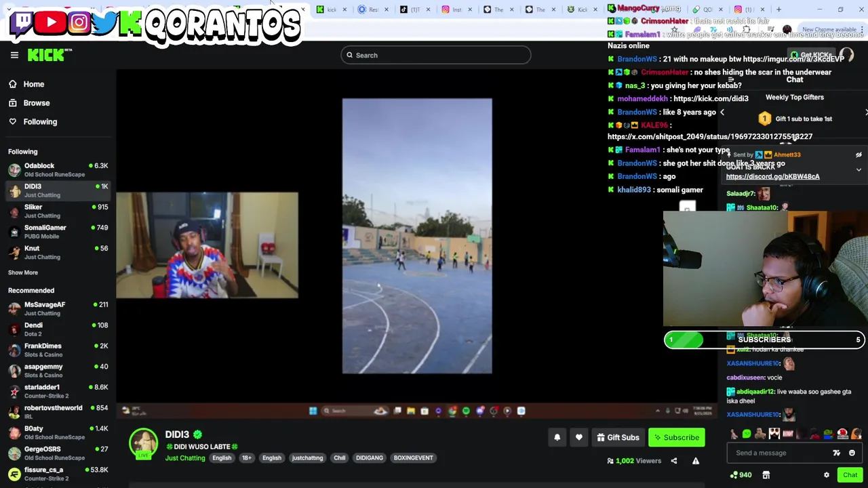Open the B0aty recommended channel
868x488 pixels.
point(58,433)
